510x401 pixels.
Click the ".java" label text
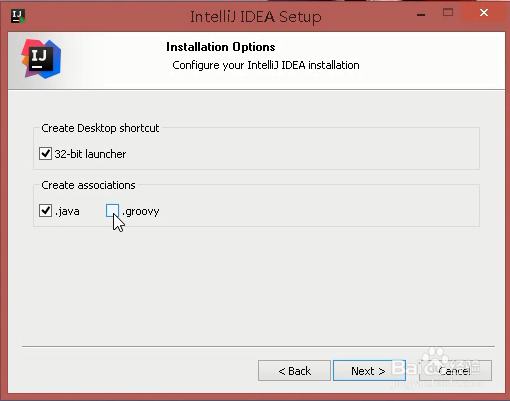tap(67, 211)
